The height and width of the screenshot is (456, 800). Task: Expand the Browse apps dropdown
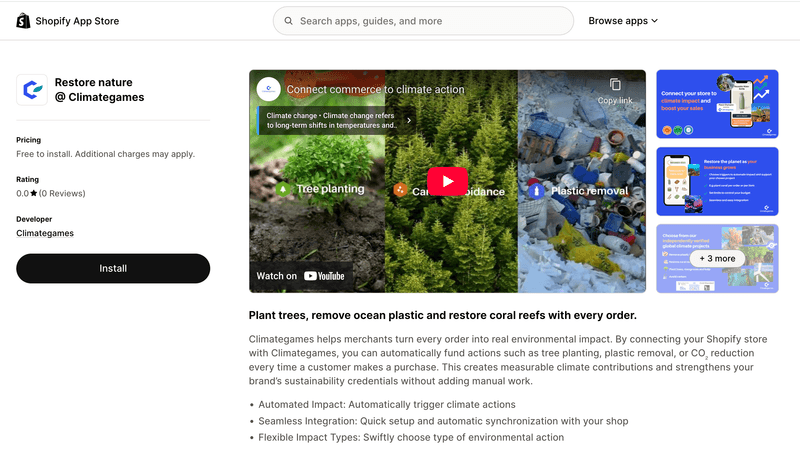(x=623, y=21)
